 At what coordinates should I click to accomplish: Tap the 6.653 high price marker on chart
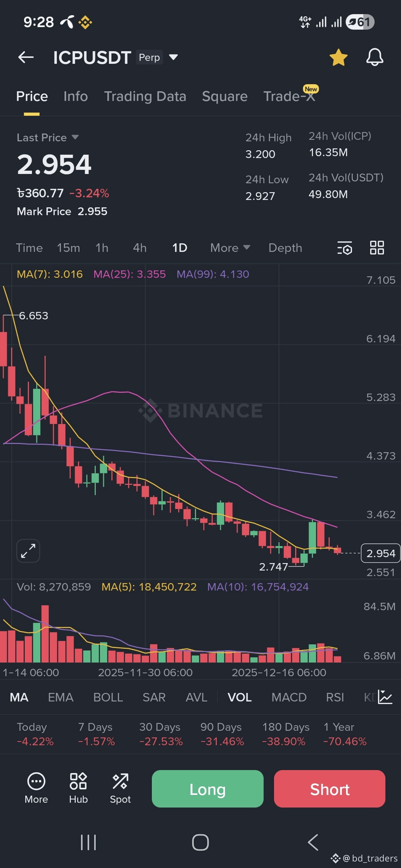click(33, 316)
